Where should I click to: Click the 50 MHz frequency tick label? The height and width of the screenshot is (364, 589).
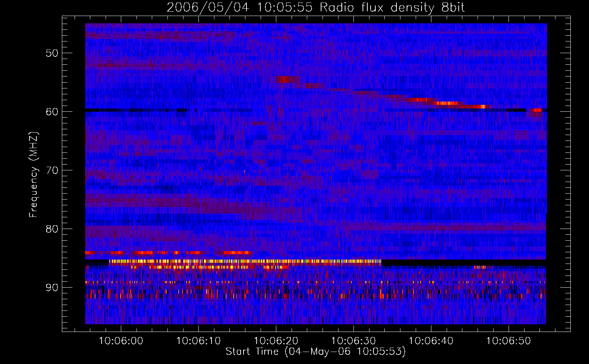[x=52, y=53]
